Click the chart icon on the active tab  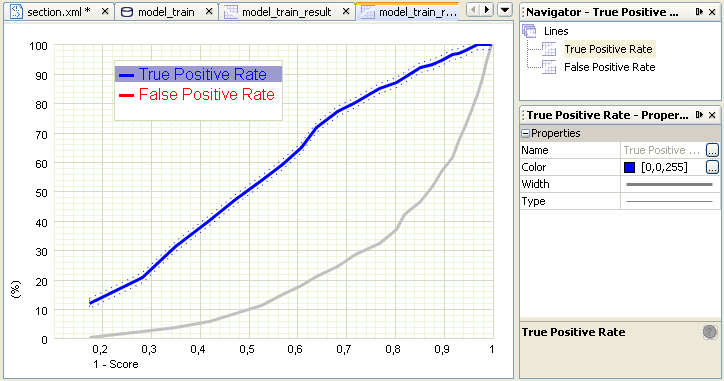tap(368, 12)
